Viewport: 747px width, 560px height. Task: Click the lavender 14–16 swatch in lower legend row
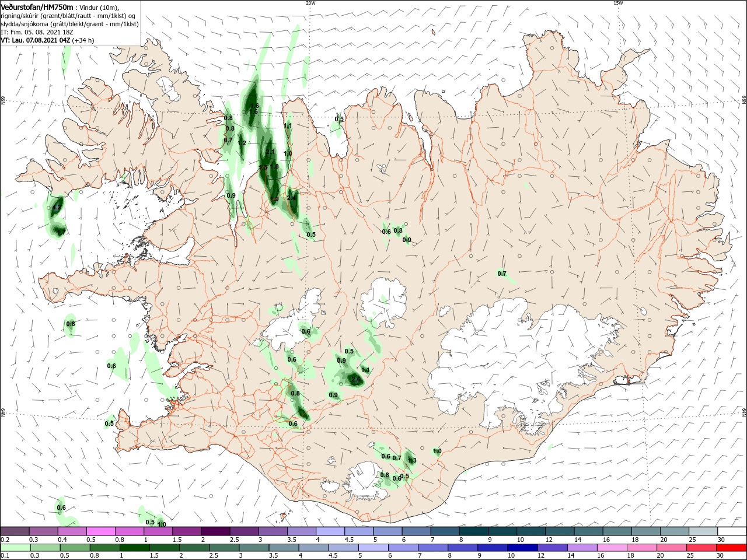[582, 548]
